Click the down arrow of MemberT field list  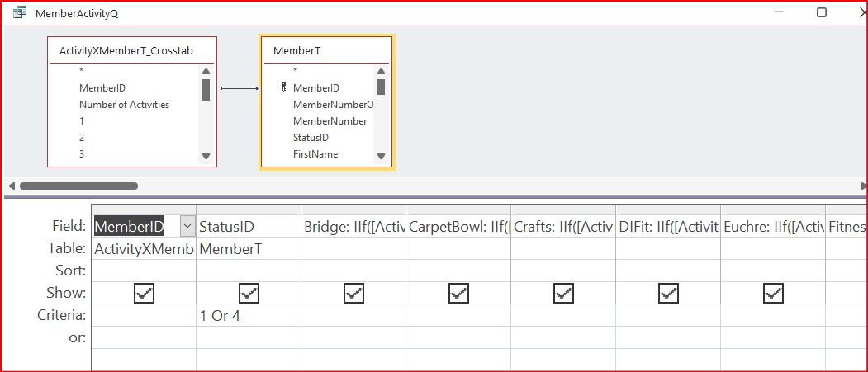pyautogui.click(x=381, y=157)
